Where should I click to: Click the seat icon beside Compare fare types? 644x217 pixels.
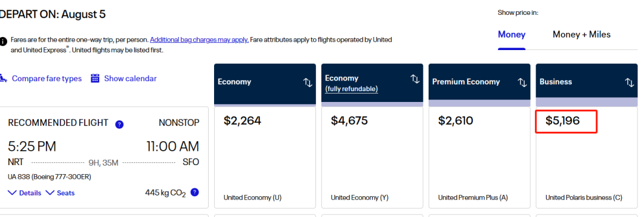point(4,78)
